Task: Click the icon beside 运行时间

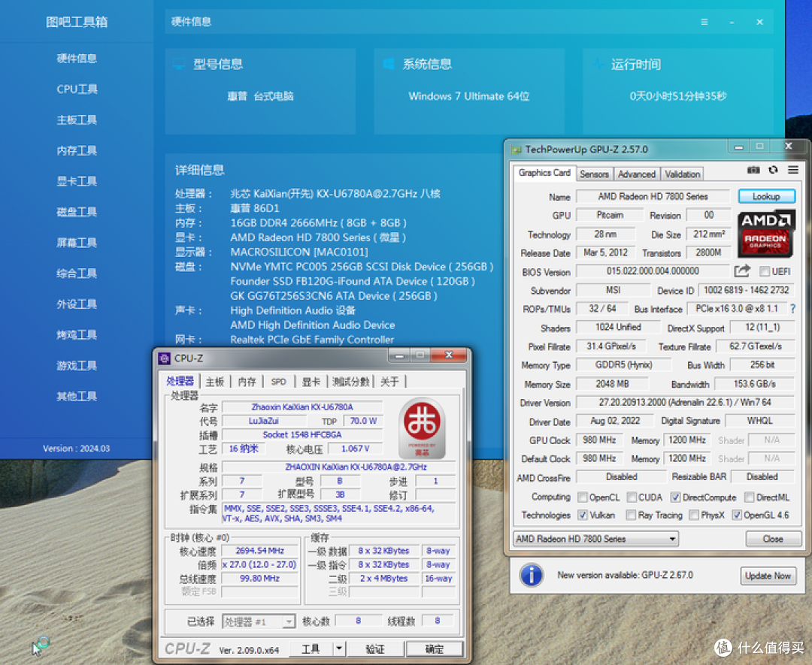Action: click(x=598, y=64)
